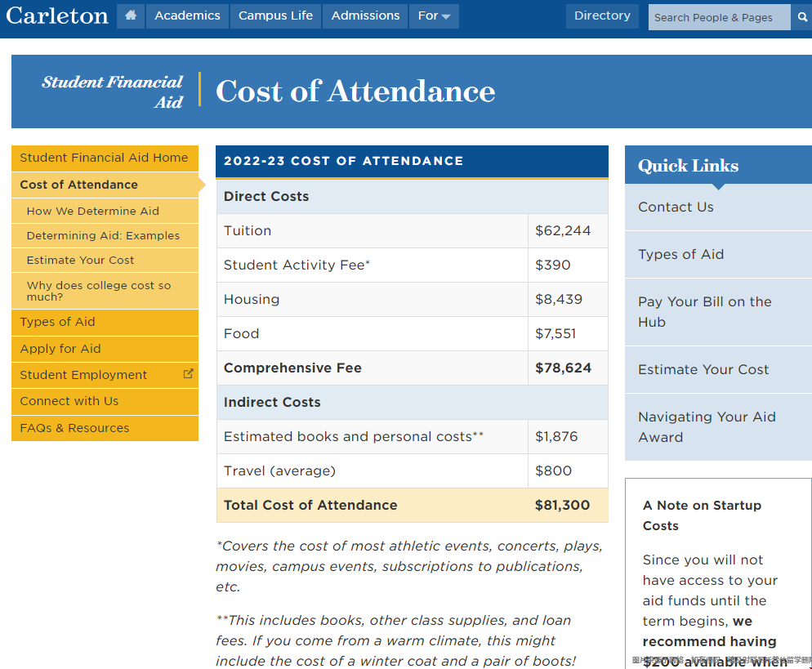Open FAQs & Resources sidebar item
The height and width of the screenshot is (669, 812).
[105, 428]
